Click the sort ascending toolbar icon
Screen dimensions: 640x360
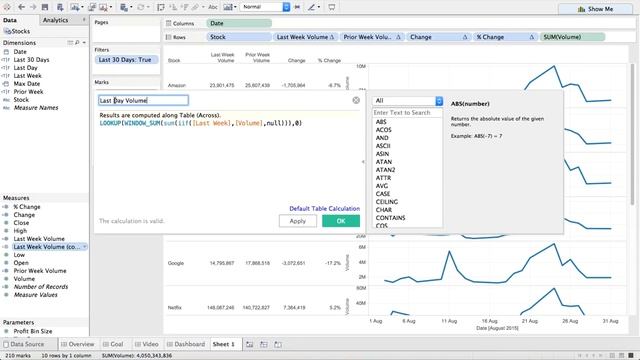click(173, 7)
